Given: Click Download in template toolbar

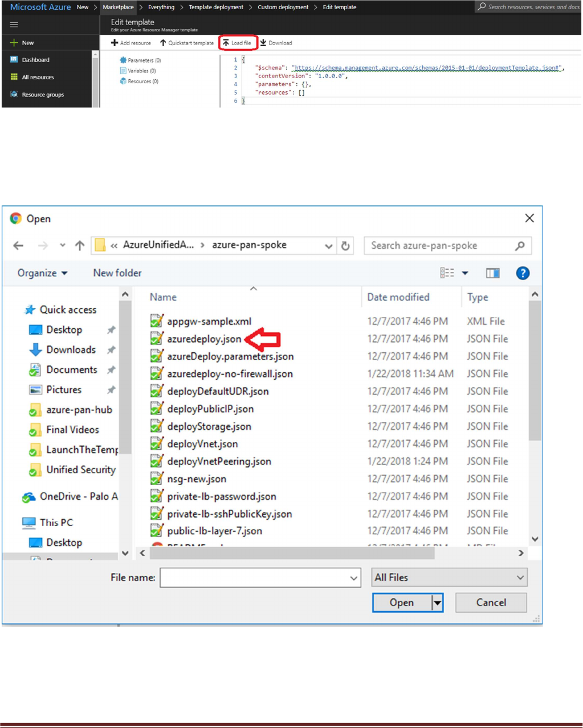Looking at the screenshot, I should [276, 43].
